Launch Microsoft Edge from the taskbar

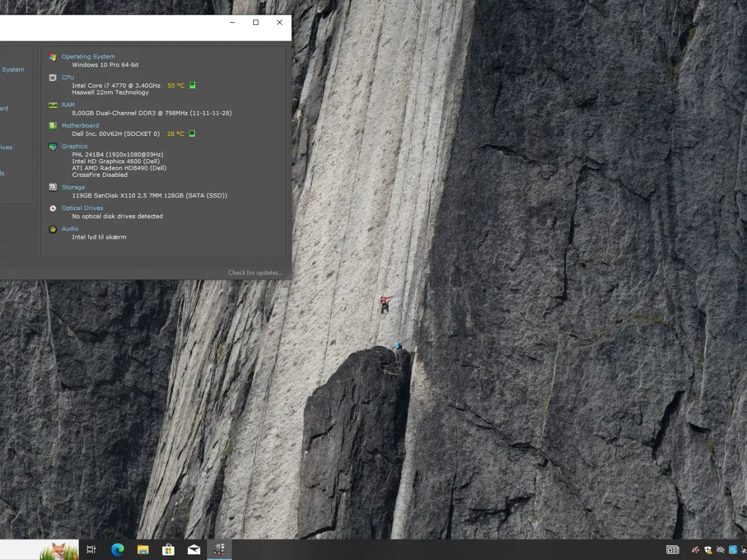(x=117, y=549)
